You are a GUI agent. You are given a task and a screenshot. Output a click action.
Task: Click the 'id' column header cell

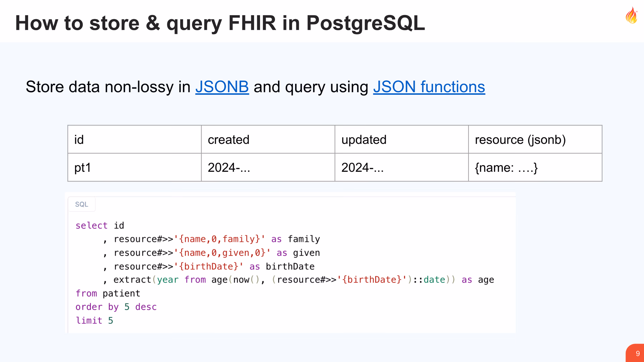134,140
